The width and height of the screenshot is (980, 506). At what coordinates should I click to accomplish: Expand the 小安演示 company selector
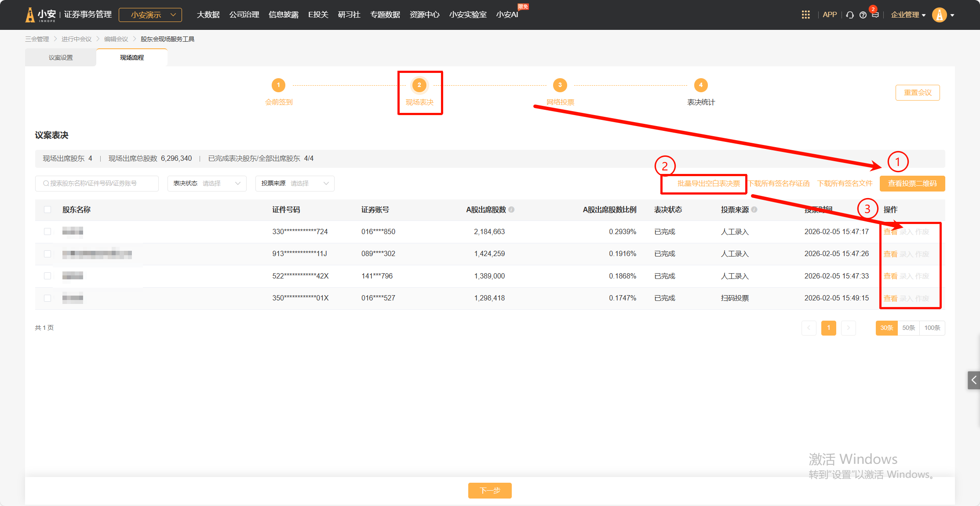point(150,15)
